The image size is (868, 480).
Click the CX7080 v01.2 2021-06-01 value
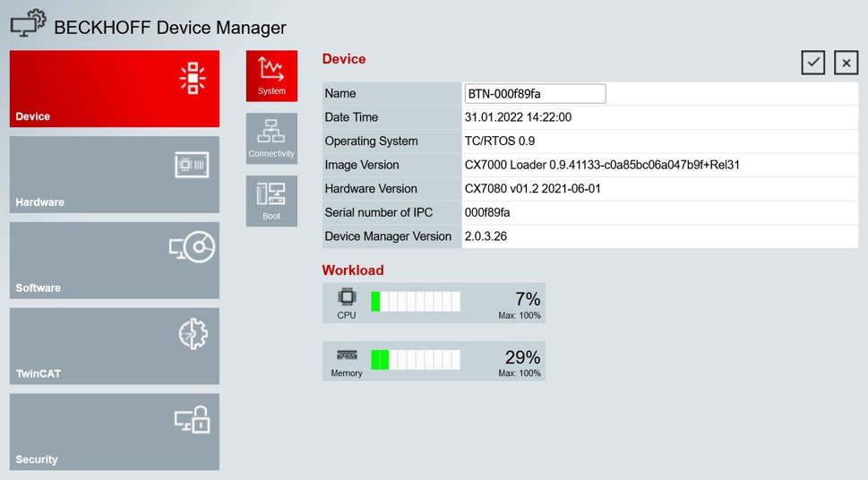pos(533,189)
